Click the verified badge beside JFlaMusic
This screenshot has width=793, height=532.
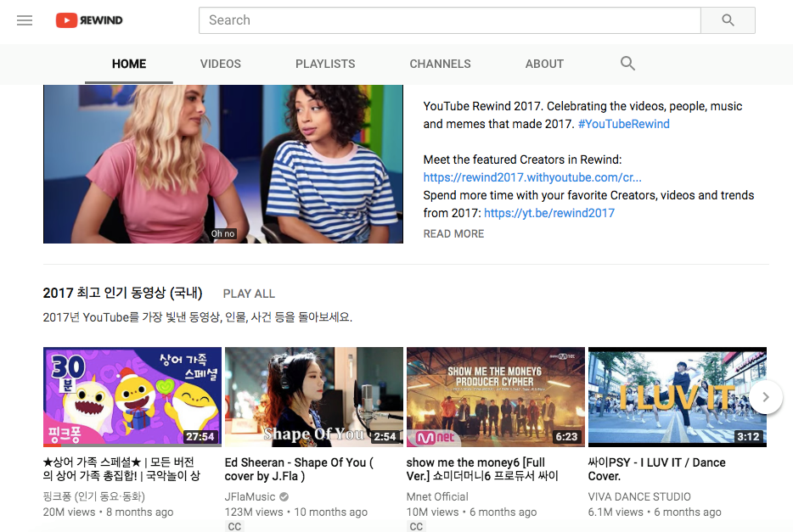click(284, 496)
